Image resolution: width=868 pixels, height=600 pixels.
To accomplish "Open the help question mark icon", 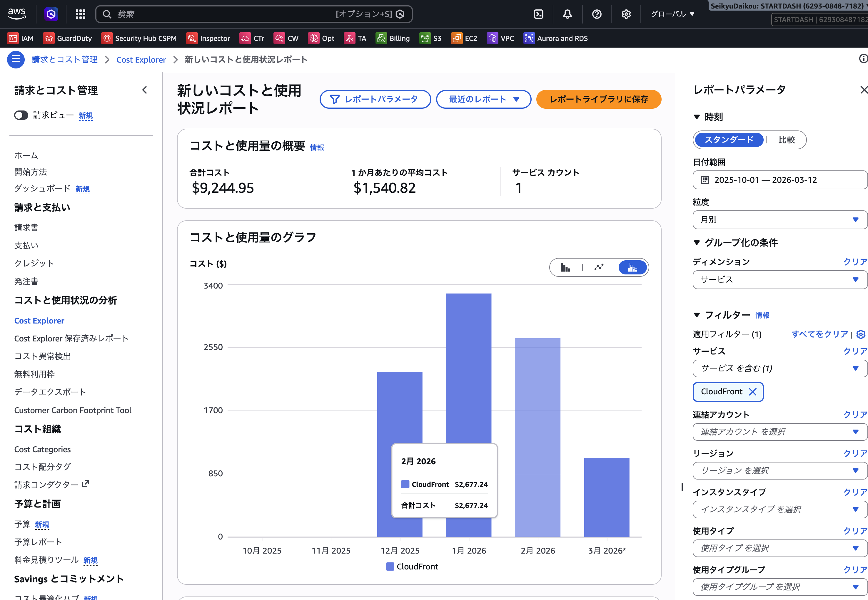I will click(597, 14).
